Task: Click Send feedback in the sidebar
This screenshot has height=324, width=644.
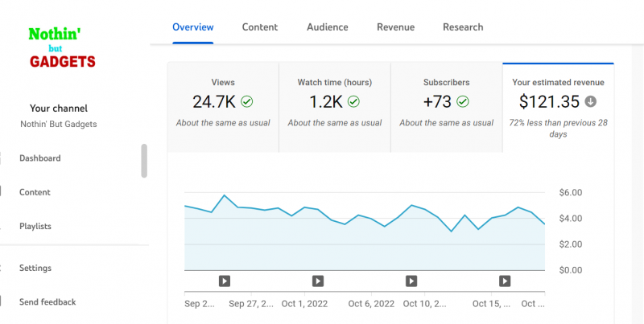Action: [x=47, y=301]
